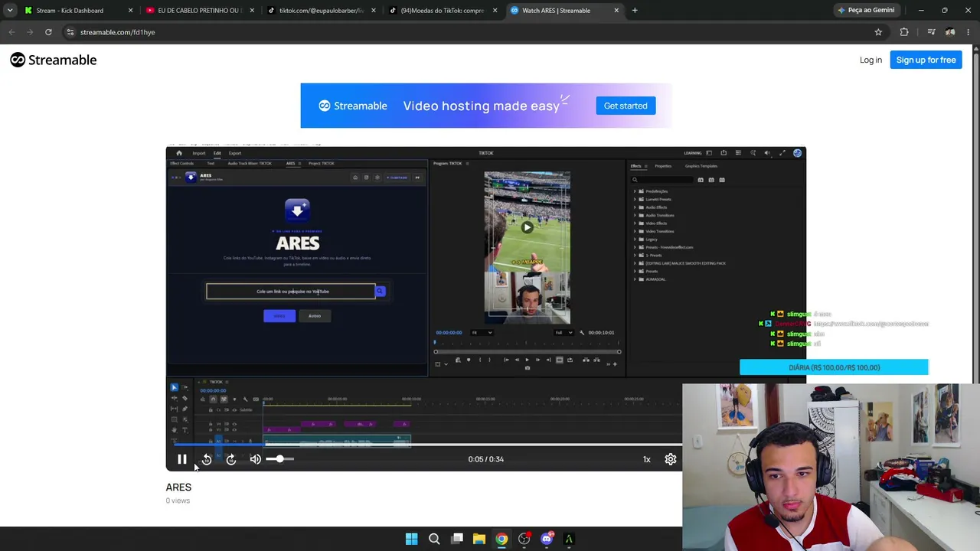This screenshot has height=551, width=980.
Task: Open OBS Studio from the taskbar
Action: [524, 539]
